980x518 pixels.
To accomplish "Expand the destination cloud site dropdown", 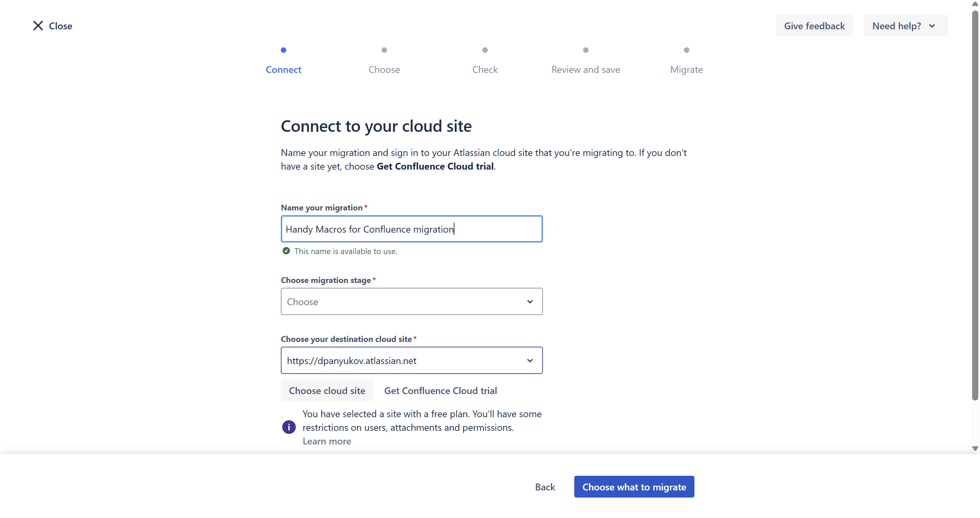I will [x=529, y=360].
